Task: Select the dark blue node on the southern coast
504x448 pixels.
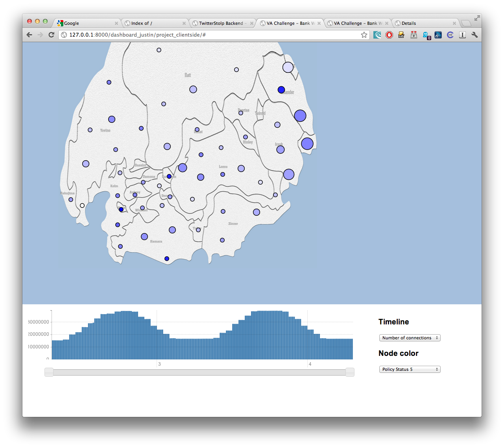Action: [x=167, y=259]
